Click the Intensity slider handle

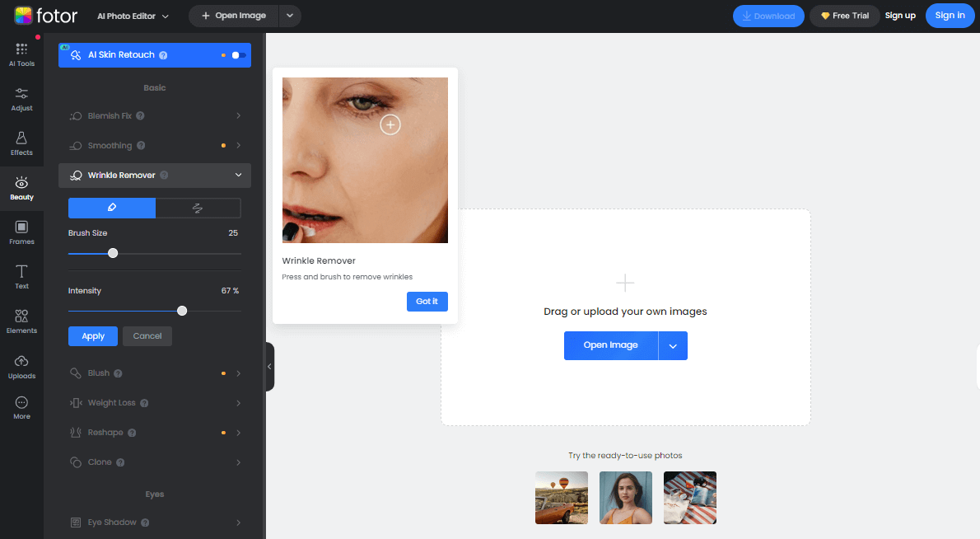click(182, 311)
